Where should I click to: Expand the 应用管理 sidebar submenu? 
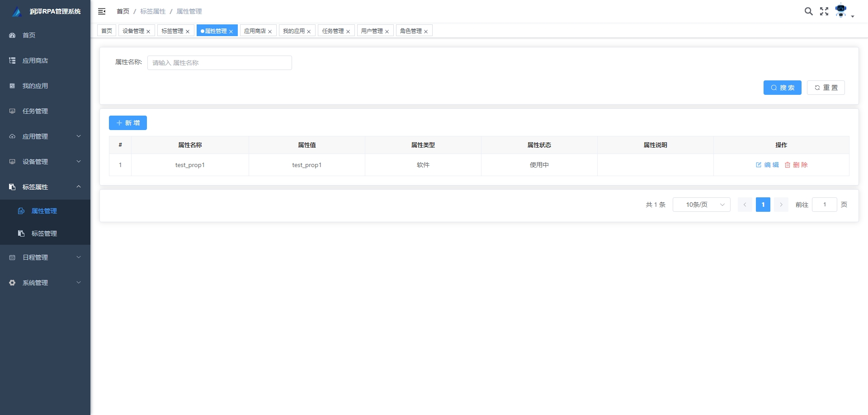coord(45,136)
